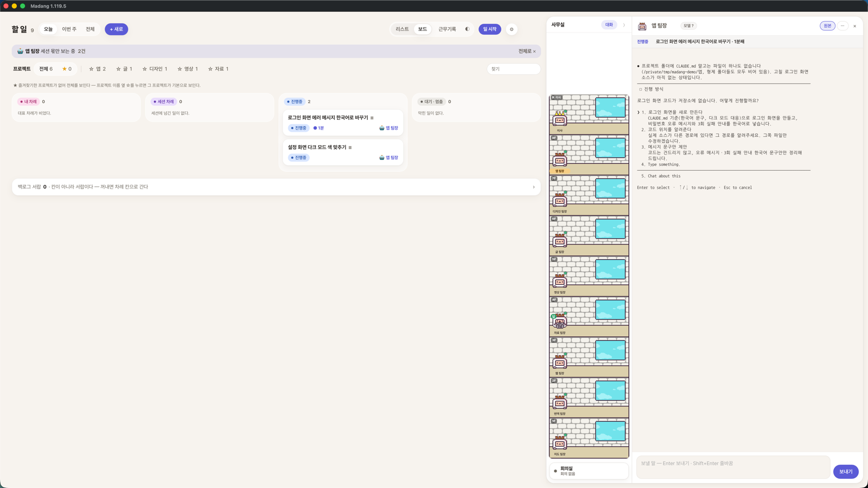
Task: Click the 앱 팀장 assignee on 설정 화면 card
Action: pyautogui.click(x=388, y=158)
